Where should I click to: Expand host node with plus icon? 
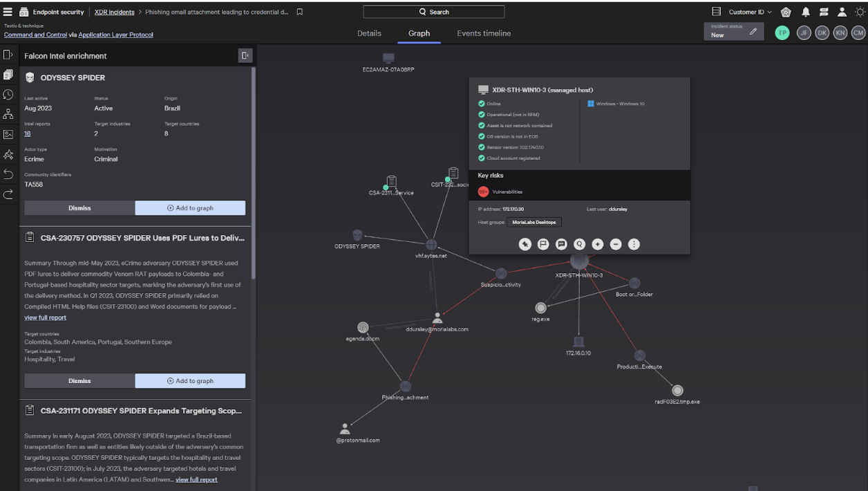point(598,244)
